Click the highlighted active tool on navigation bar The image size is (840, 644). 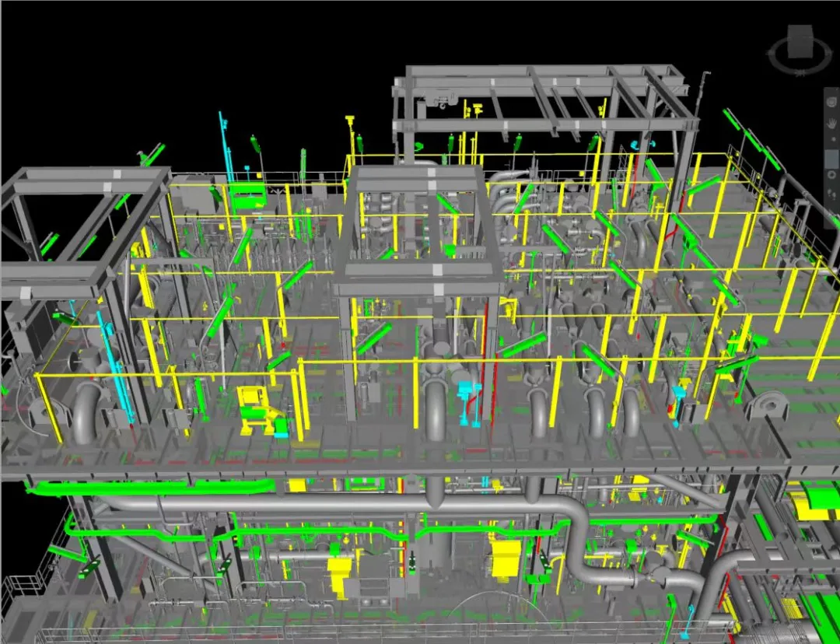click(832, 158)
